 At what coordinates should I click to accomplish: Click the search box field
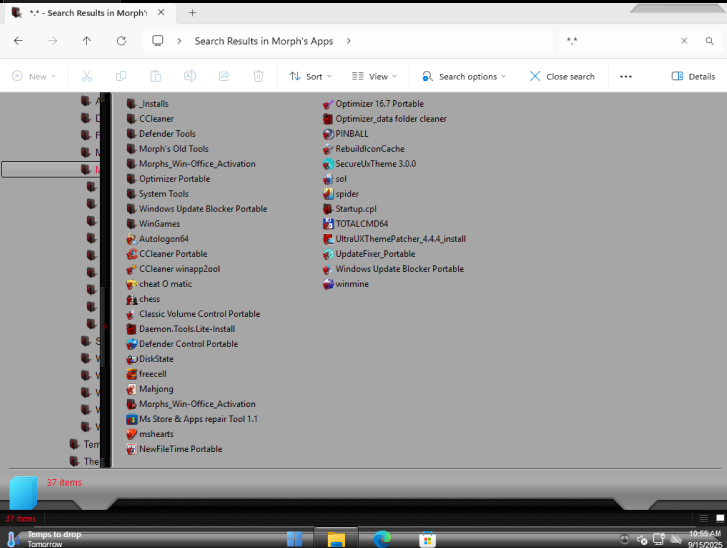tap(619, 41)
